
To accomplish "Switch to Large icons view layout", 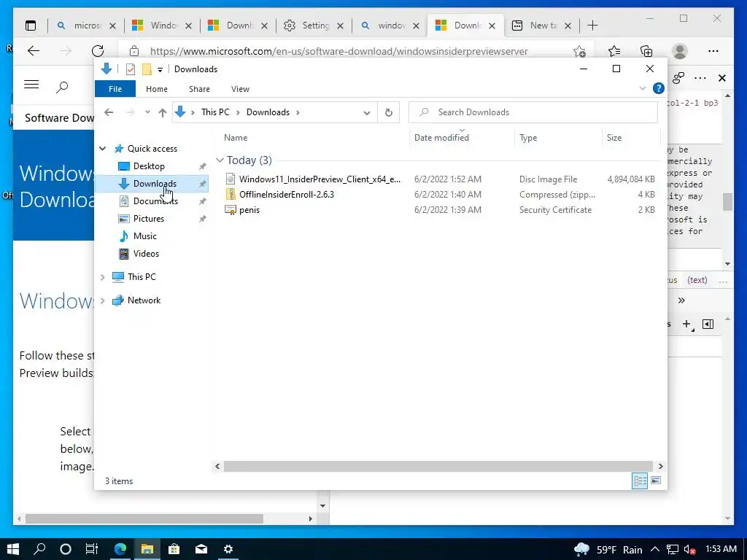I will 656,481.
